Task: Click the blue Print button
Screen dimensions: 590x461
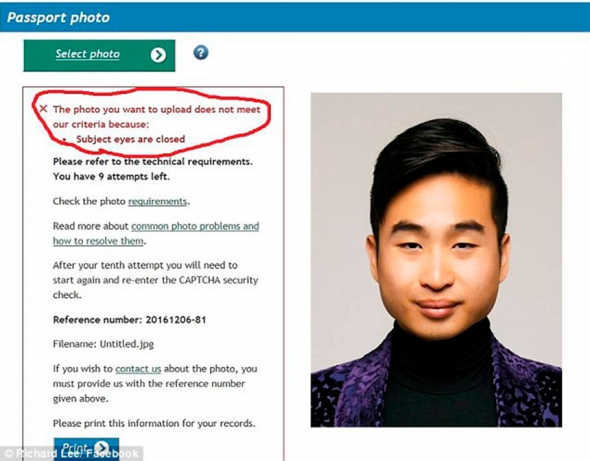Action: click(87, 448)
